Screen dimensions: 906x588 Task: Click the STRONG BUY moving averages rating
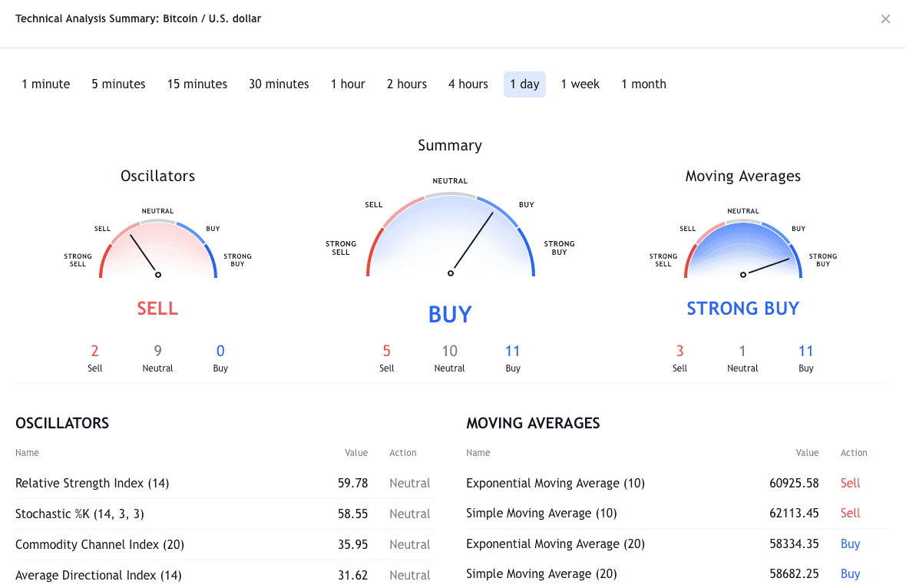point(742,309)
